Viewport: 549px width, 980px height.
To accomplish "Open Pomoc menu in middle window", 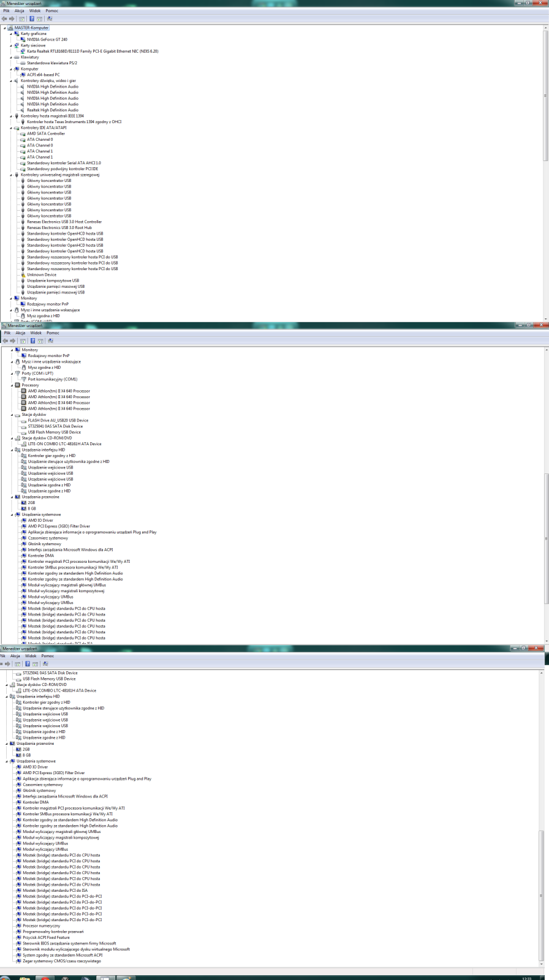I will coord(53,333).
